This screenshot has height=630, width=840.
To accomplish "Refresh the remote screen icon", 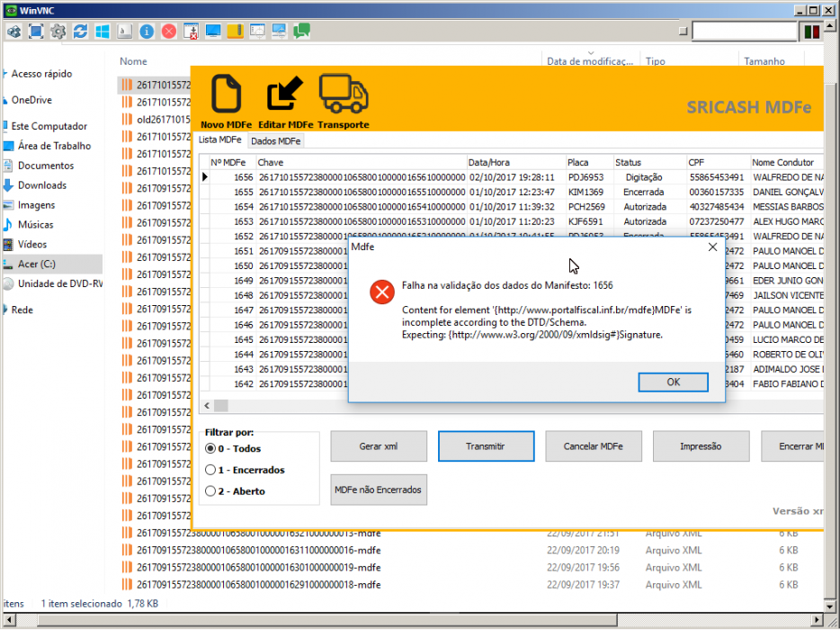I will 80,31.
